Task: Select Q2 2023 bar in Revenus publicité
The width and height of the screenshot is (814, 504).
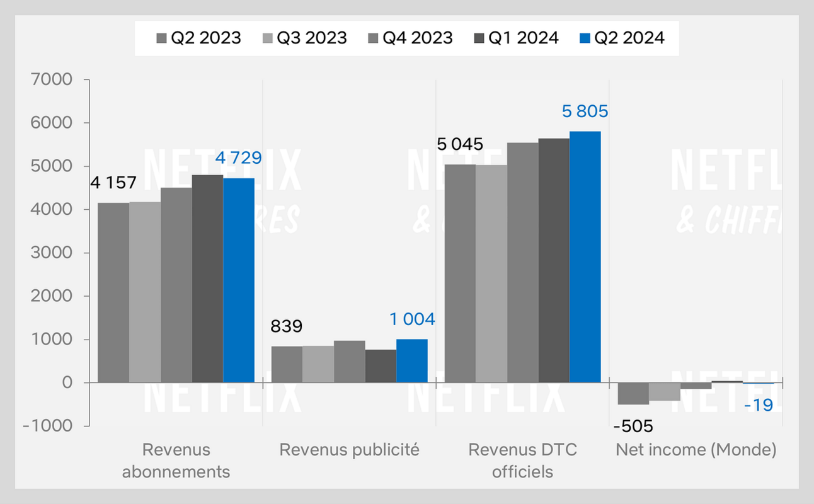Action: tap(287, 364)
